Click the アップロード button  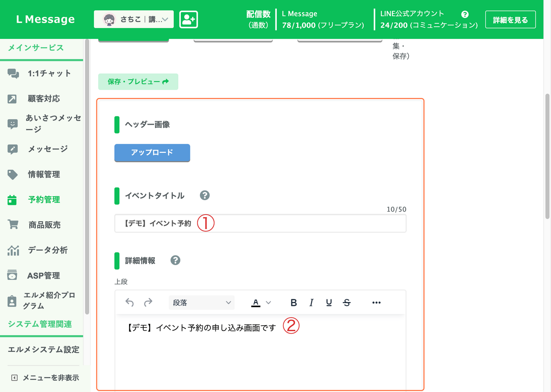pyautogui.click(x=152, y=153)
